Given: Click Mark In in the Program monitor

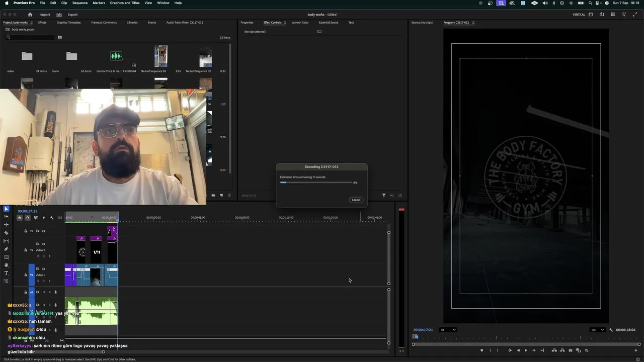Looking at the screenshot, I should [x=491, y=350].
